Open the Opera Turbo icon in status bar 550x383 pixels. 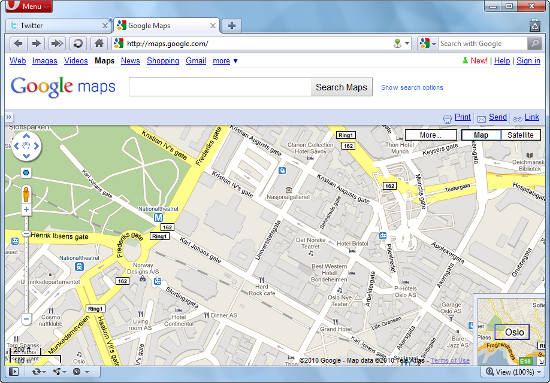click(80, 371)
